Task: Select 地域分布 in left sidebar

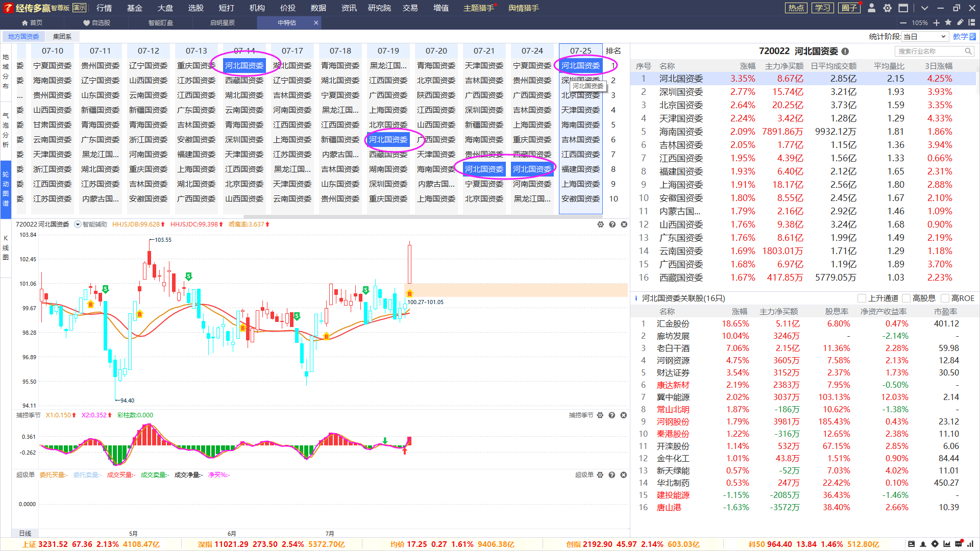Action: 6,71
